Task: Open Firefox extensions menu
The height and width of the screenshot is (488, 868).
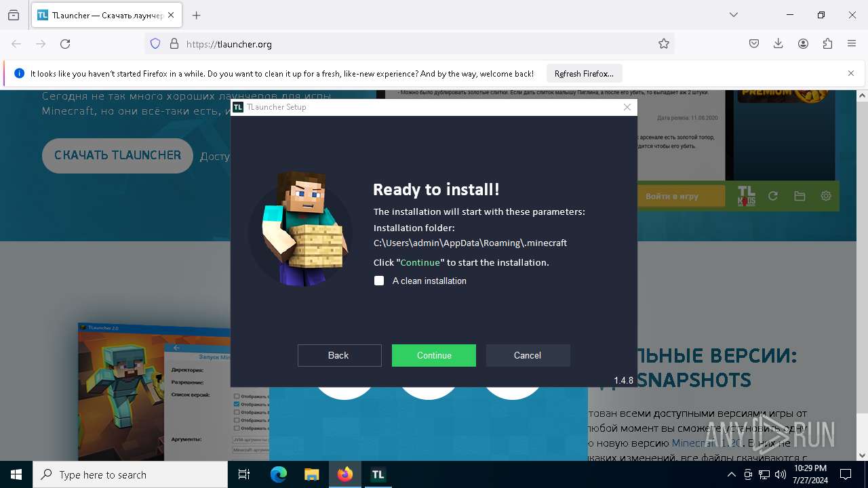Action: pos(827,44)
